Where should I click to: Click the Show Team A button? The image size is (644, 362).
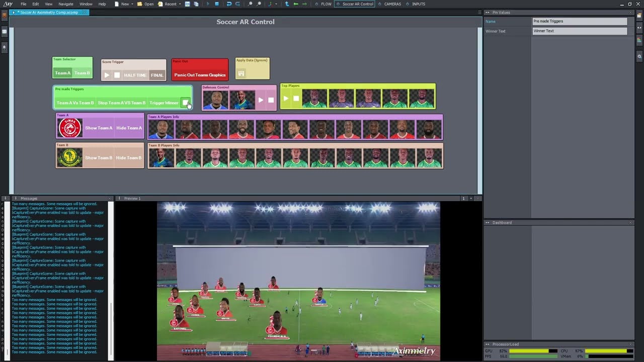tap(99, 128)
